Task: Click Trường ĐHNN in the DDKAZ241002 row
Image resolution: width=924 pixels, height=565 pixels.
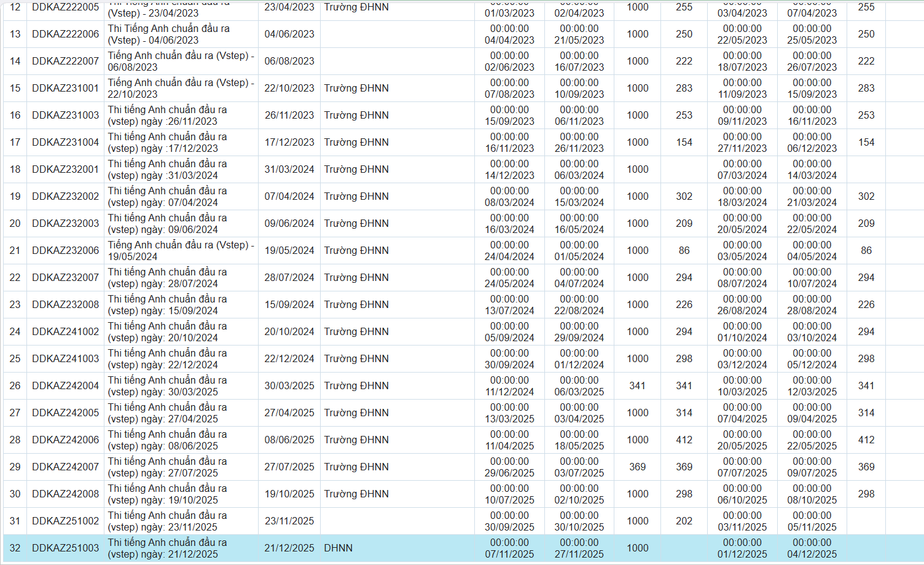Action: 356,331
